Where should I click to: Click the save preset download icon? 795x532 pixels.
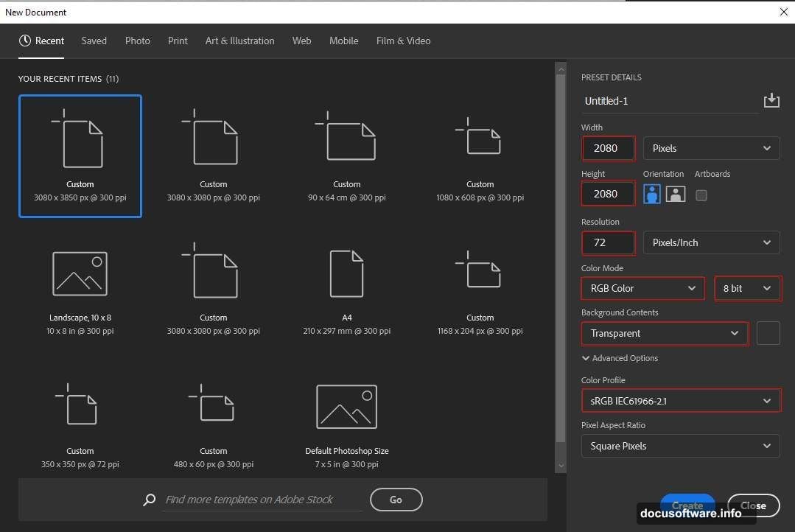771,100
